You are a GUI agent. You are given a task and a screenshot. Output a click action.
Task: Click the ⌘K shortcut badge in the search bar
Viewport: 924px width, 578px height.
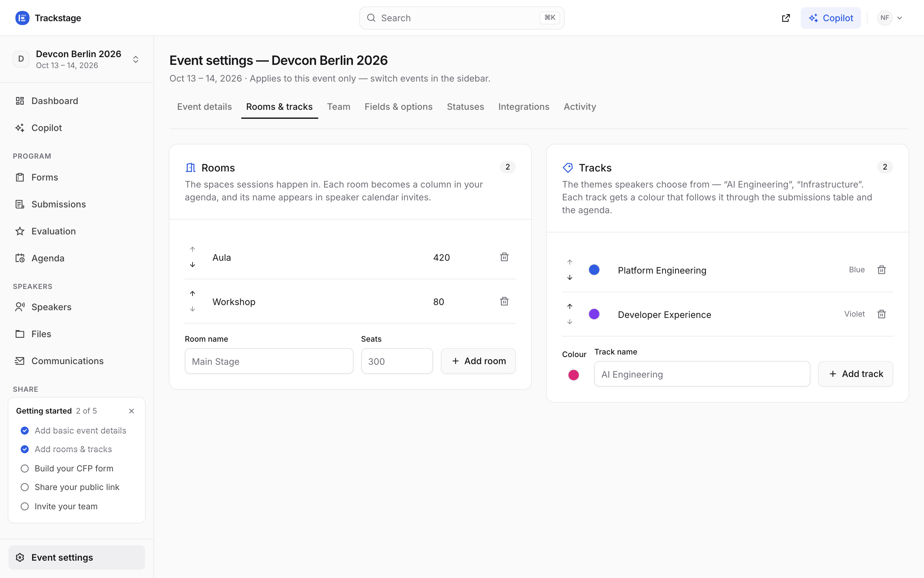pyautogui.click(x=550, y=18)
